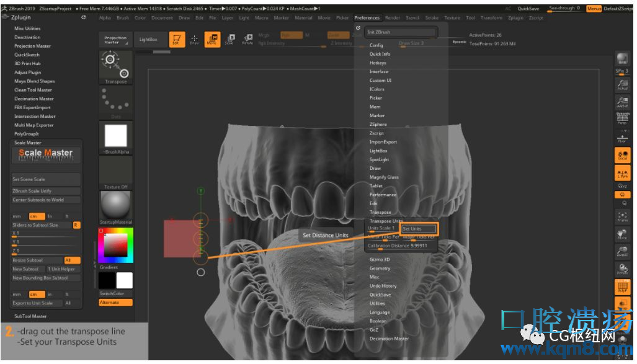Click the Frame view icon

tap(622, 216)
